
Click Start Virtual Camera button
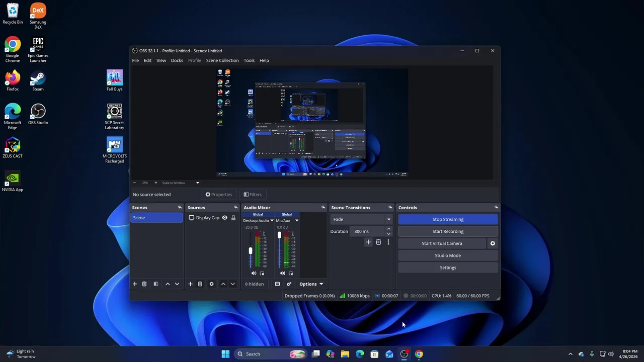pyautogui.click(x=442, y=243)
